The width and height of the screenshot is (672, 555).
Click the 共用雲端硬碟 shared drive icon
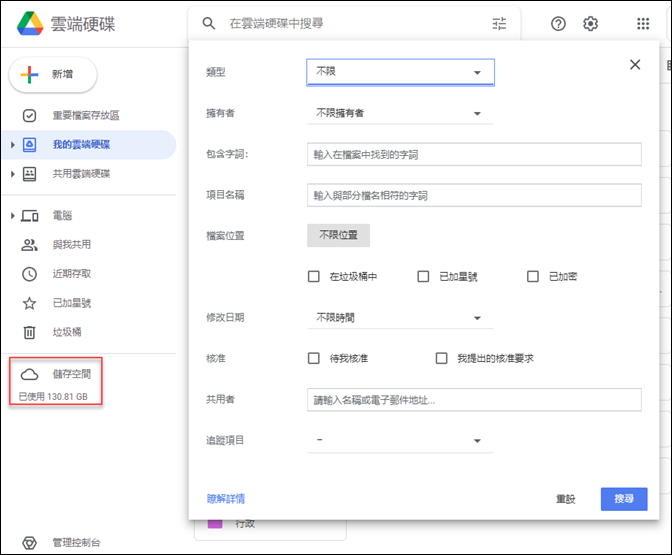29,174
